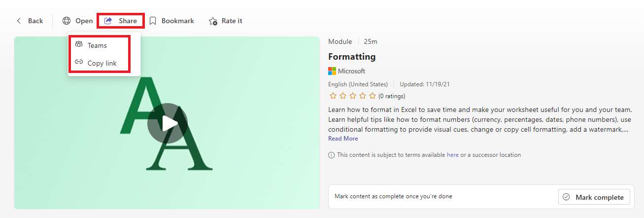Image resolution: width=644 pixels, height=218 pixels.
Task: Expand description with Read More
Action: pyautogui.click(x=343, y=139)
